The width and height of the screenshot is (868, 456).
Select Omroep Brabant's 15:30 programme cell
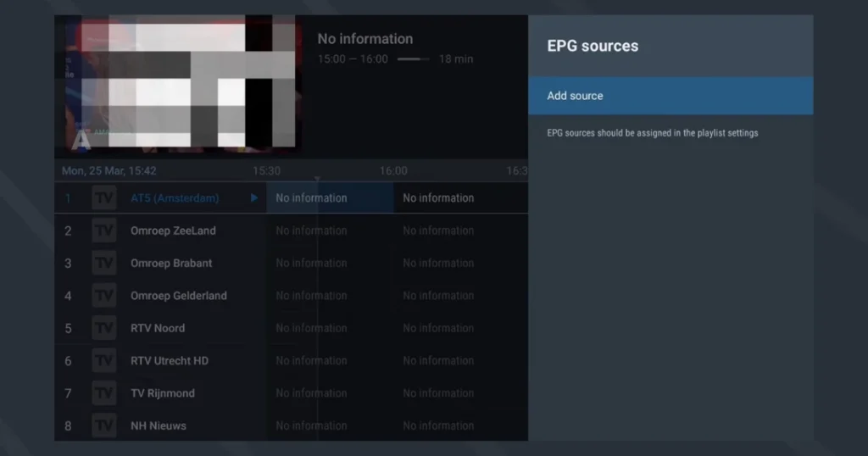330,264
